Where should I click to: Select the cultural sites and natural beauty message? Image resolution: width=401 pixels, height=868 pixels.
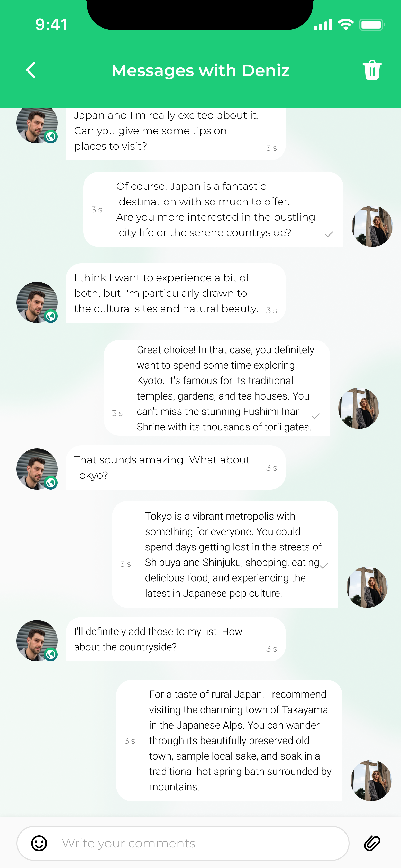175,293
